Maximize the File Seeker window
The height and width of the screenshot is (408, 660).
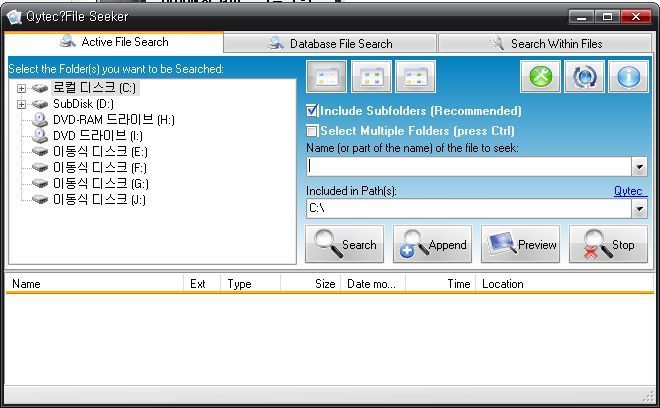click(x=607, y=17)
